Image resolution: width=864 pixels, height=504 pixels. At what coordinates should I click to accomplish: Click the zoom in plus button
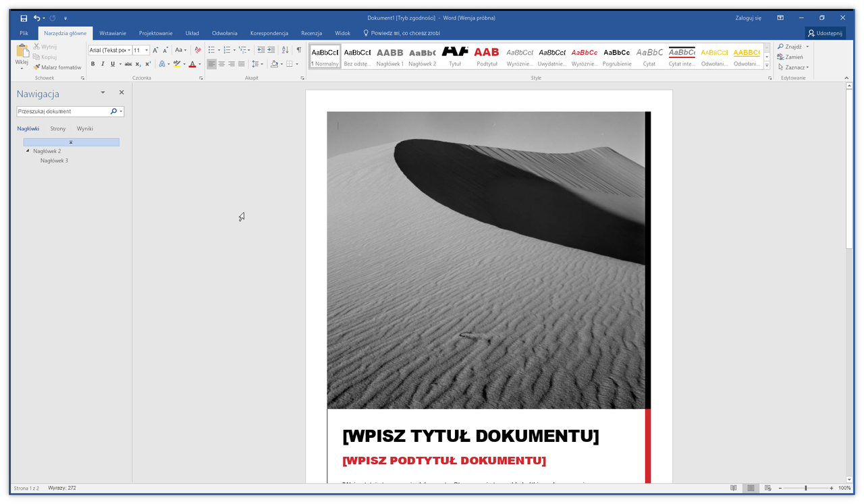[832, 488]
